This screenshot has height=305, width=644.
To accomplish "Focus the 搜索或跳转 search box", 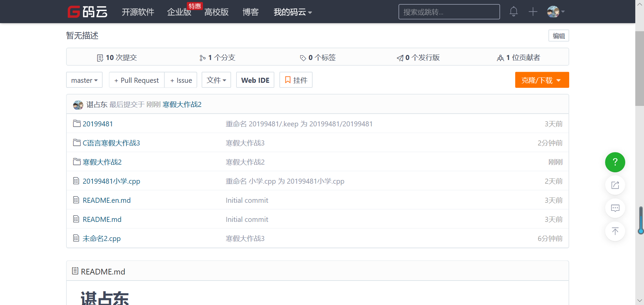I will [449, 12].
